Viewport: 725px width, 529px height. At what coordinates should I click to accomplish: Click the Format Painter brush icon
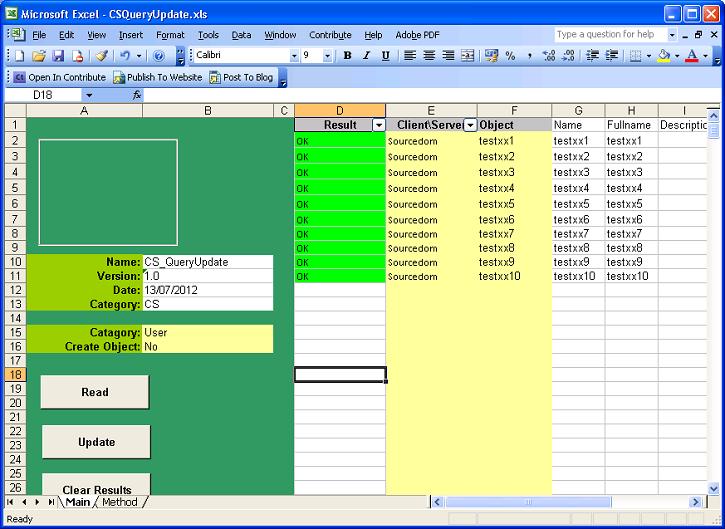[x=101, y=56]
